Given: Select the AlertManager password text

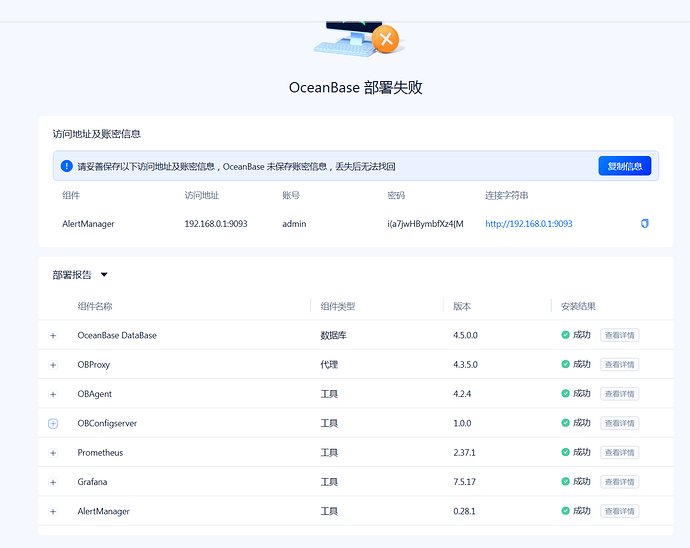Looking at the screenshot, I should tap(425, 224).
